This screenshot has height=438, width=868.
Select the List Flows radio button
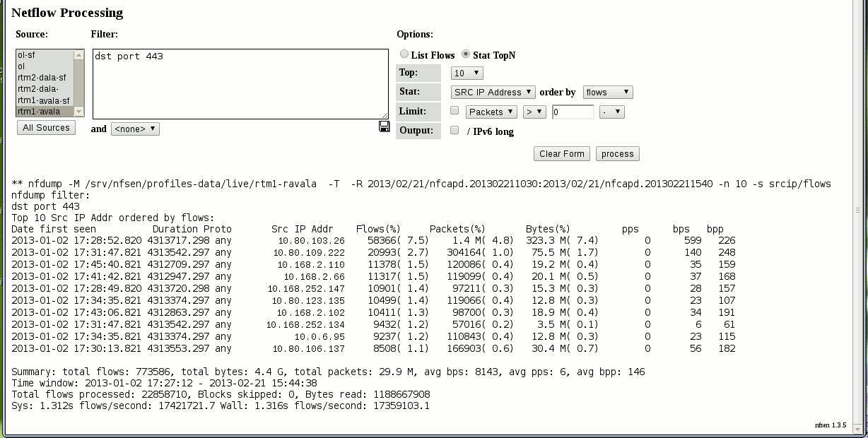[x=404, y=54]
